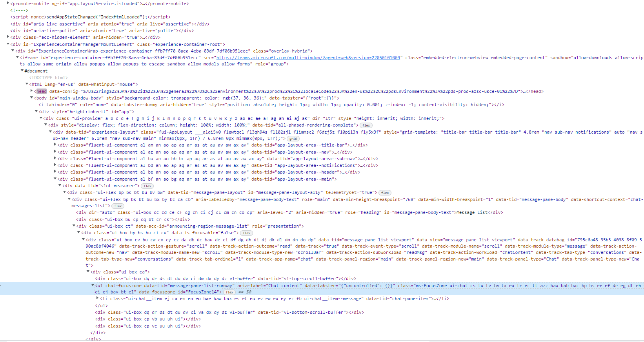Select the vl-bottom-scroll-buffer div line
The width and height of the screenshot is (644, 342).
tap(229, 312)
